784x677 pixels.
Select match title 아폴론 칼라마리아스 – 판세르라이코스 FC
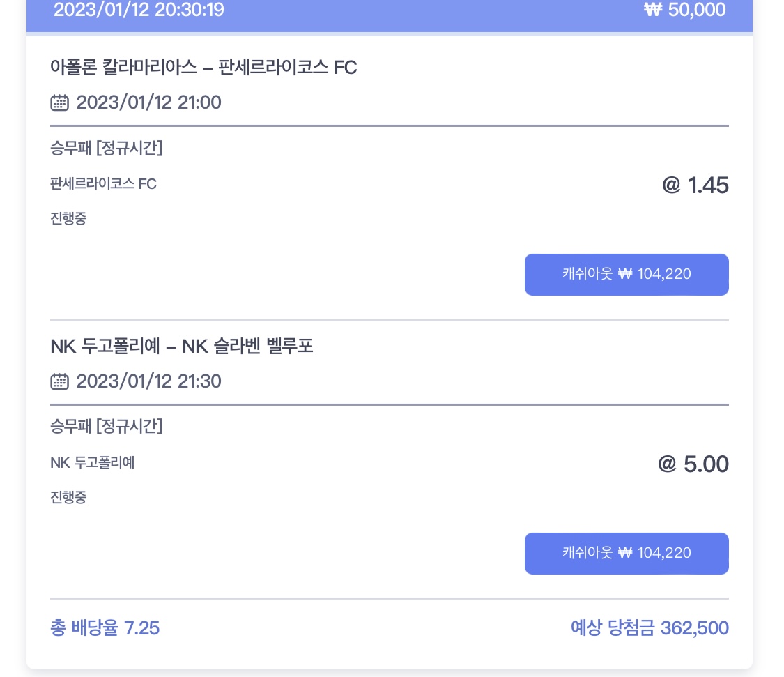click(203, 67)
